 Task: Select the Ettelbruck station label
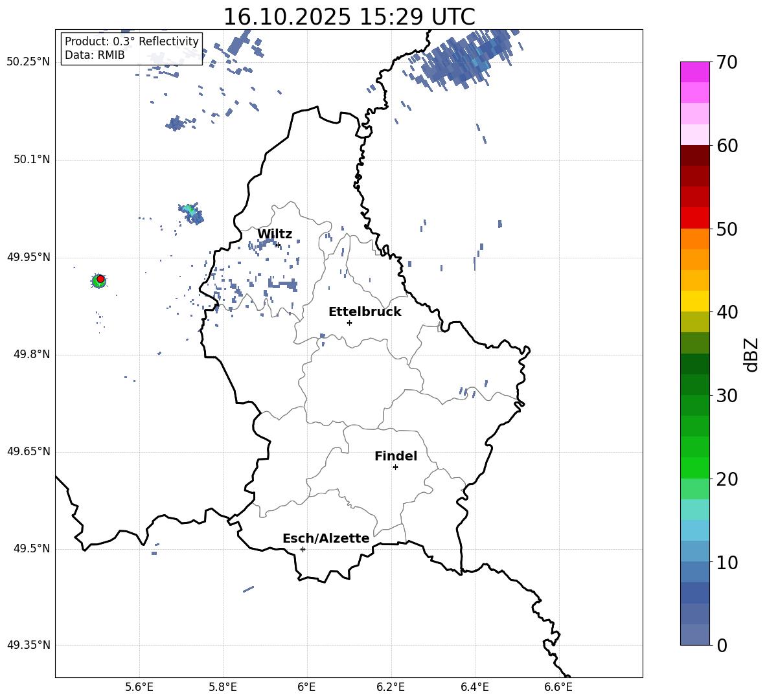(365, 312)
